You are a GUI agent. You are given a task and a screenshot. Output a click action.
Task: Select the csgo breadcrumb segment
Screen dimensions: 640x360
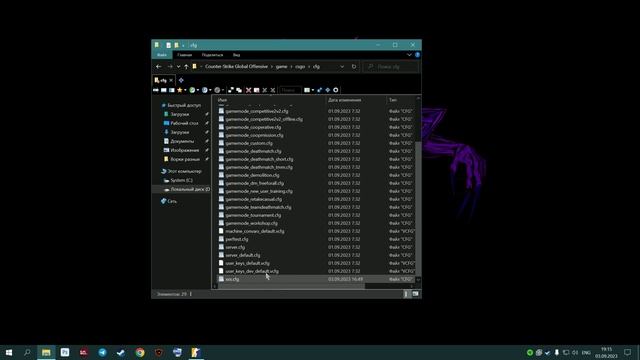coord(300,67)
